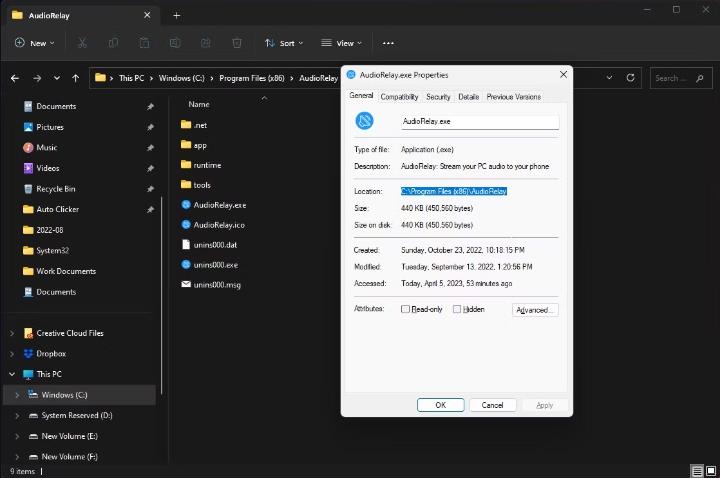
Task: Open the runtime folder
Action: 201,165
